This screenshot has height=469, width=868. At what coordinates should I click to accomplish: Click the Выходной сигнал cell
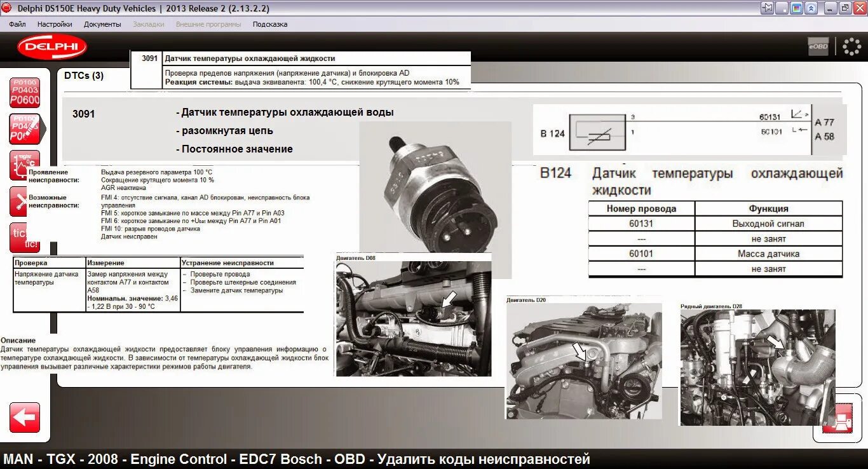pos(768,224)
